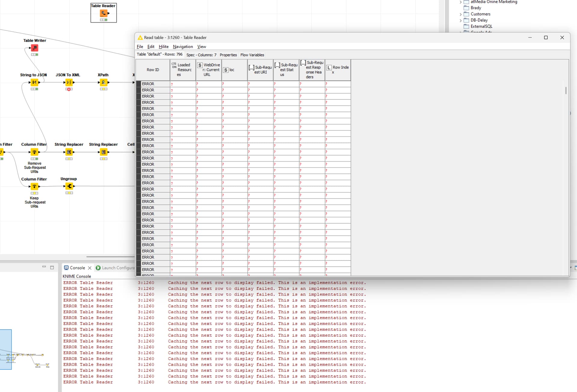Click the first String Replacer node

tap(69, 152)
